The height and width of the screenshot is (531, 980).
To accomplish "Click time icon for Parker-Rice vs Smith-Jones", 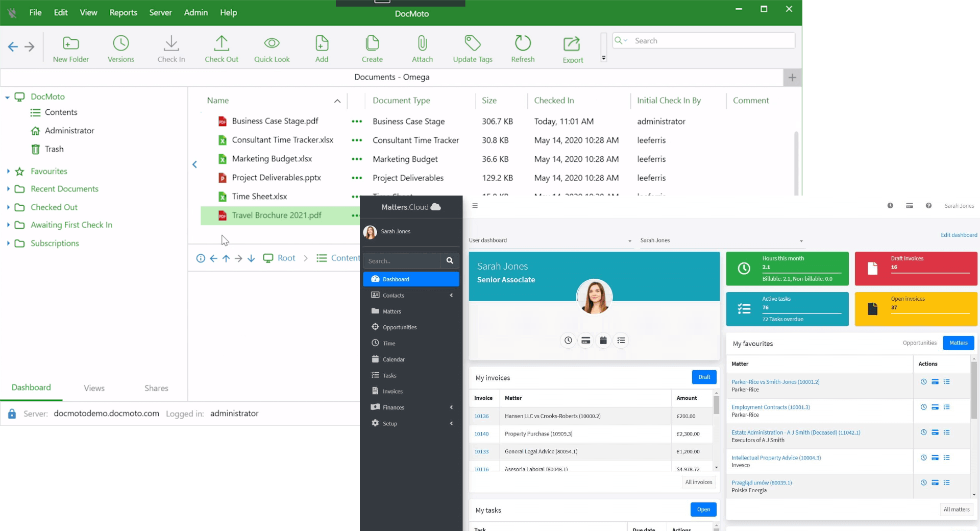I will pyautogui.click(x=923, y=382).
